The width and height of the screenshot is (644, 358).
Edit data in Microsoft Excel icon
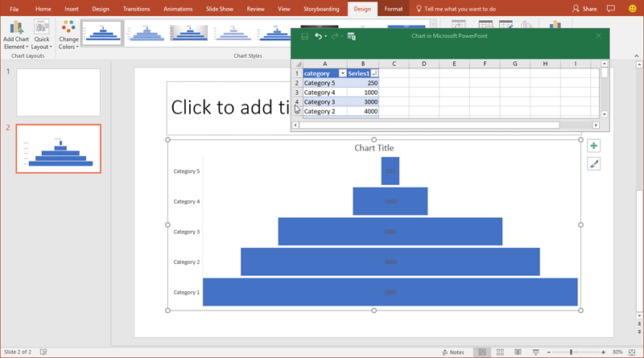(352, 36)
